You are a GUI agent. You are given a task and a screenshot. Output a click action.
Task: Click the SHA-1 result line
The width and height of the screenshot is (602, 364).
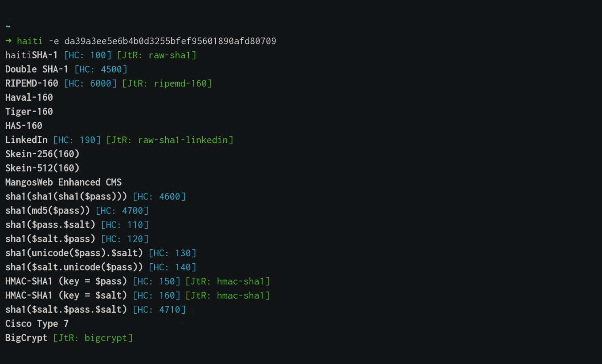click(45, 55)
